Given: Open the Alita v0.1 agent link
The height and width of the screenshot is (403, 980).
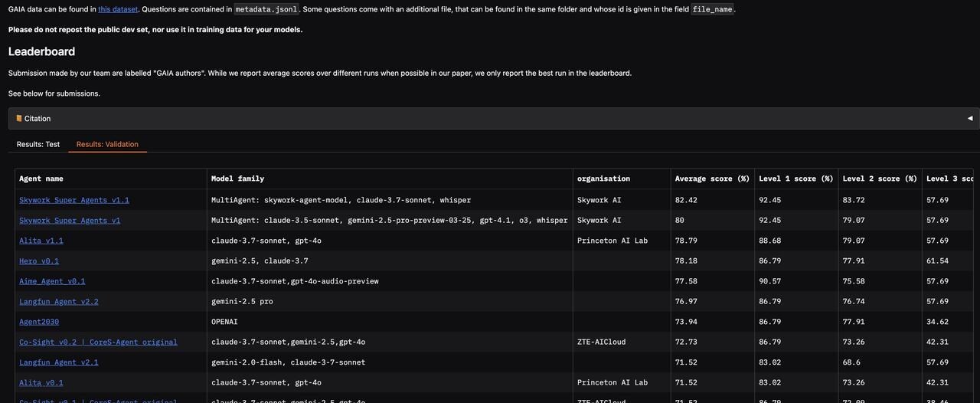Looking at the screenshot, I should 41,383.
